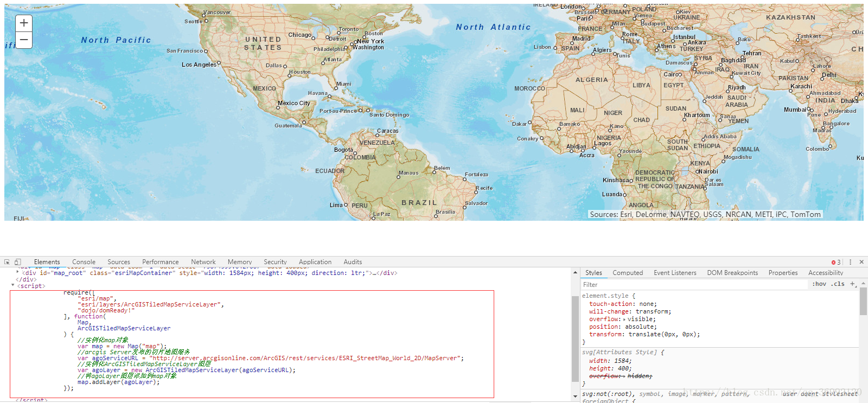This screenshot has height=403, width=868.
Task: Zoom out of the map
Action: point(24,40)
